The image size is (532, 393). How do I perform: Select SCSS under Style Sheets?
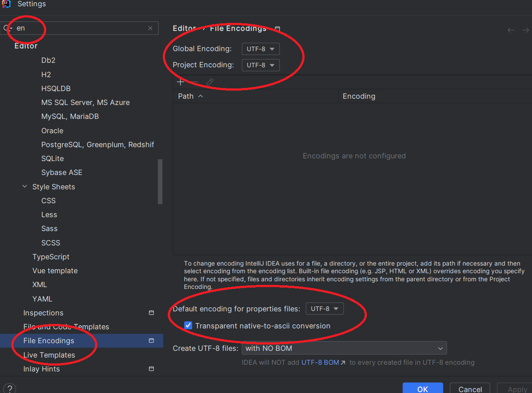click(51, 243)
